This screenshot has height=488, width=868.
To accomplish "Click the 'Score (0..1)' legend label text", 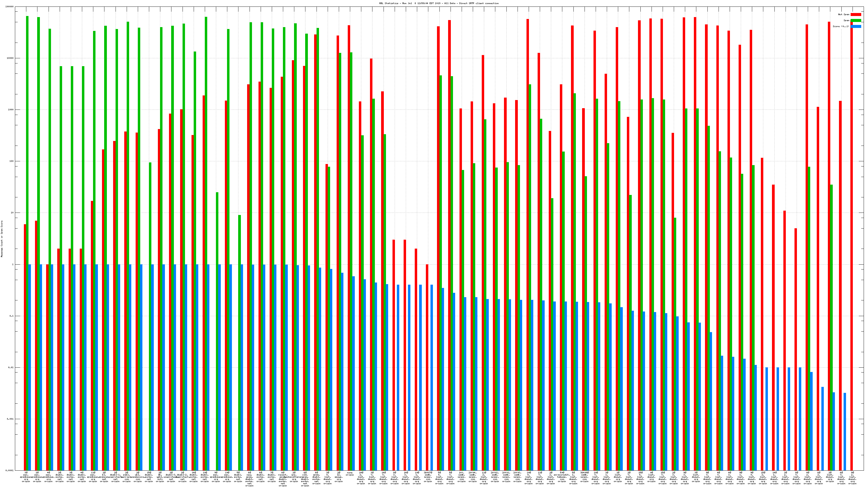I will coord(841,26).
